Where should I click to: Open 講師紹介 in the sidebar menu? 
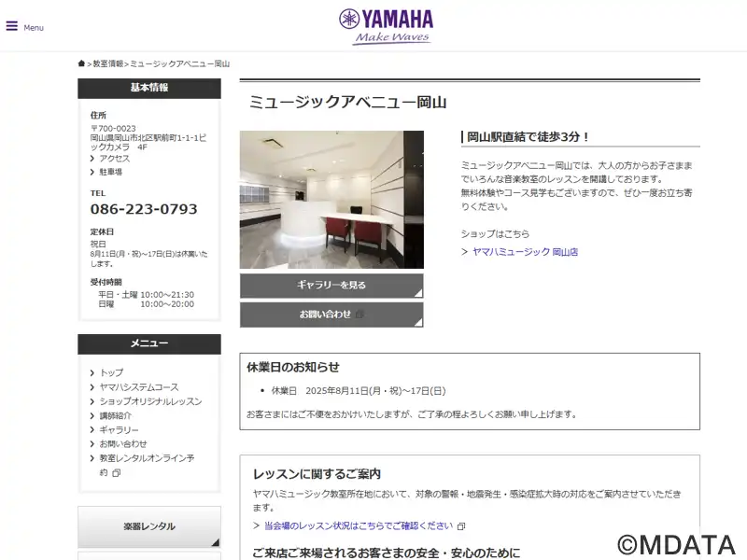(115, 415)
